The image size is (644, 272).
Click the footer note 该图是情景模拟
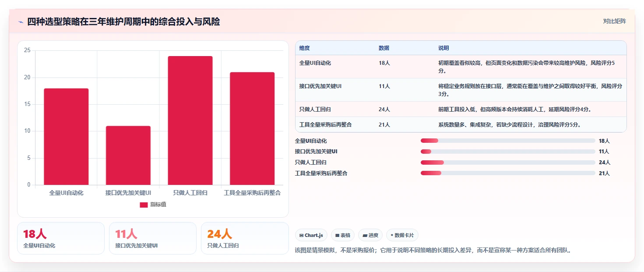[x=433, y=251]
